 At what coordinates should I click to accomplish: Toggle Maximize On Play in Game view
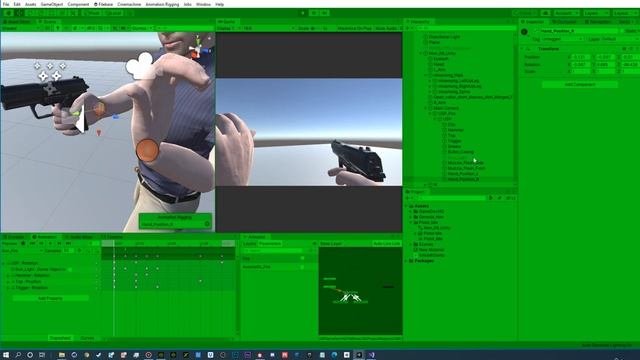[354, 28]
